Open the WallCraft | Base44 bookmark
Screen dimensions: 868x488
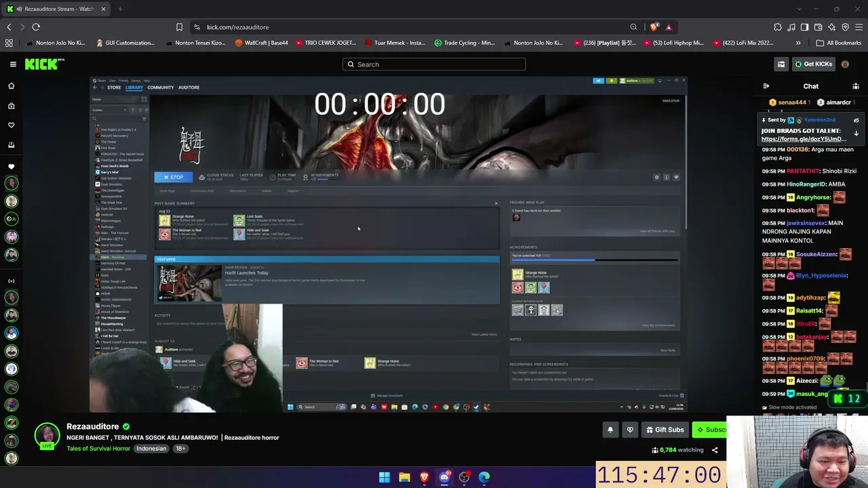[x=261, y=43]
